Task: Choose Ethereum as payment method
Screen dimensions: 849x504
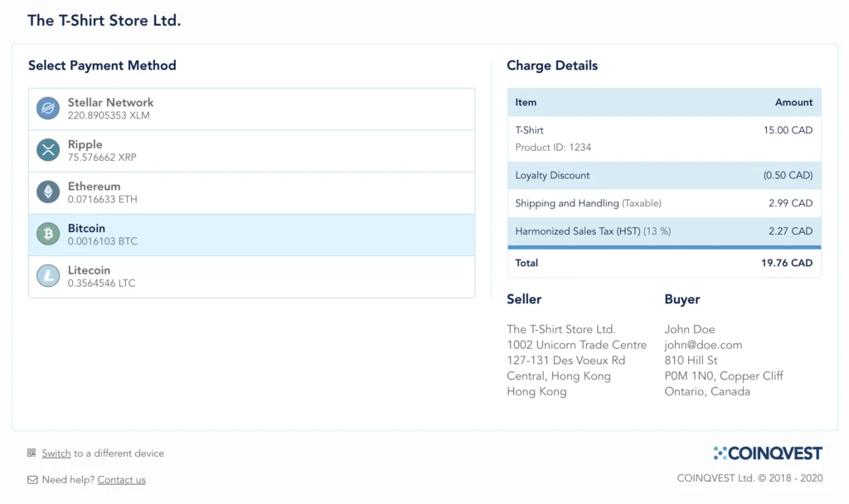Action: tap(252, 192)
